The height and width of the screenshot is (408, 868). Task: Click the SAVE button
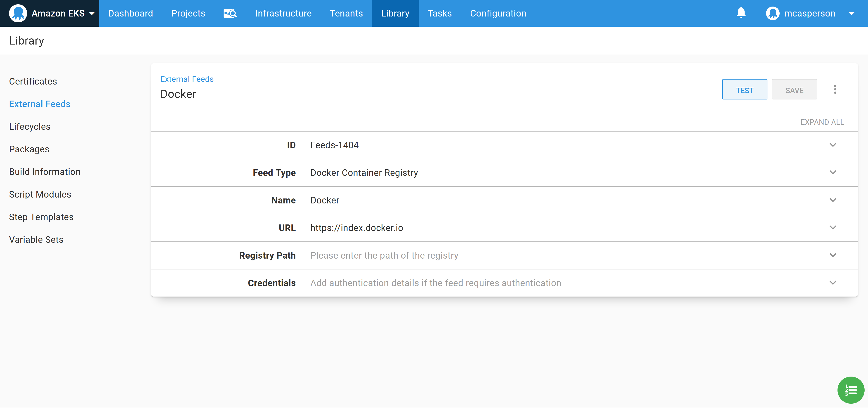coord(795,89)
